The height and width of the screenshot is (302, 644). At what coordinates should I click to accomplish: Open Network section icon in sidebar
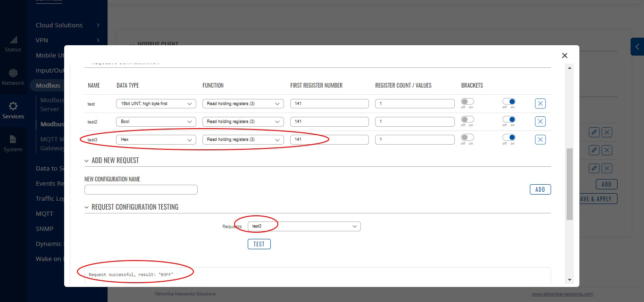click(x=13, y=73)
